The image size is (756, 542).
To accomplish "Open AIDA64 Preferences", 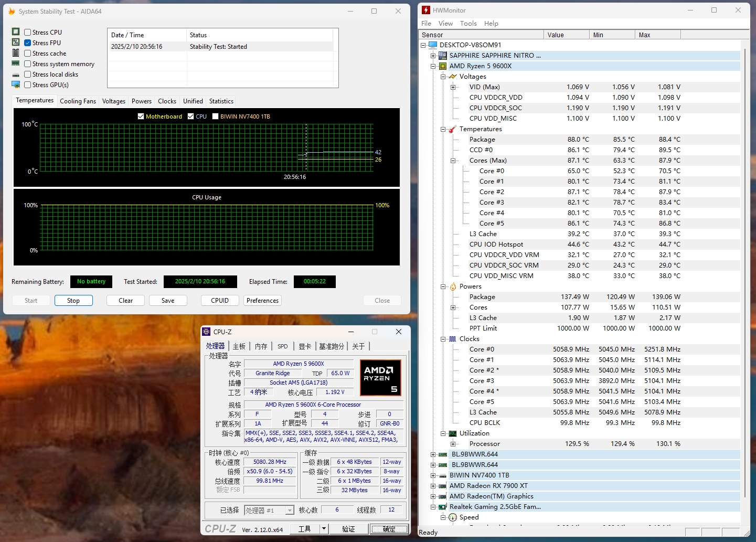I will point(263,301).
